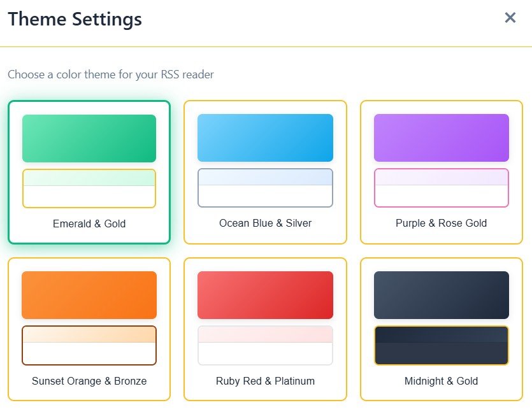Choose the Ocean Blue & Silver label
The width and height of the screenshot is (532, 412).
click(x=265, y=224)
